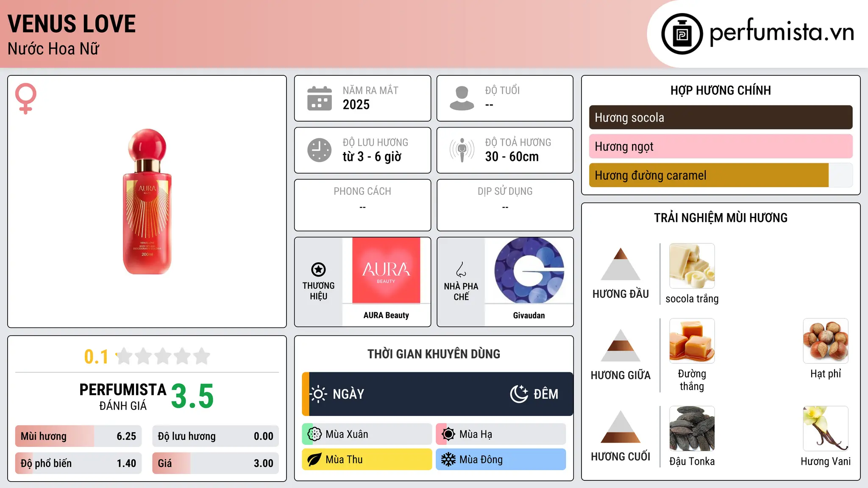Click the calendar icon beside Năm ra mắt
The image size is (868, 488).
320,98
